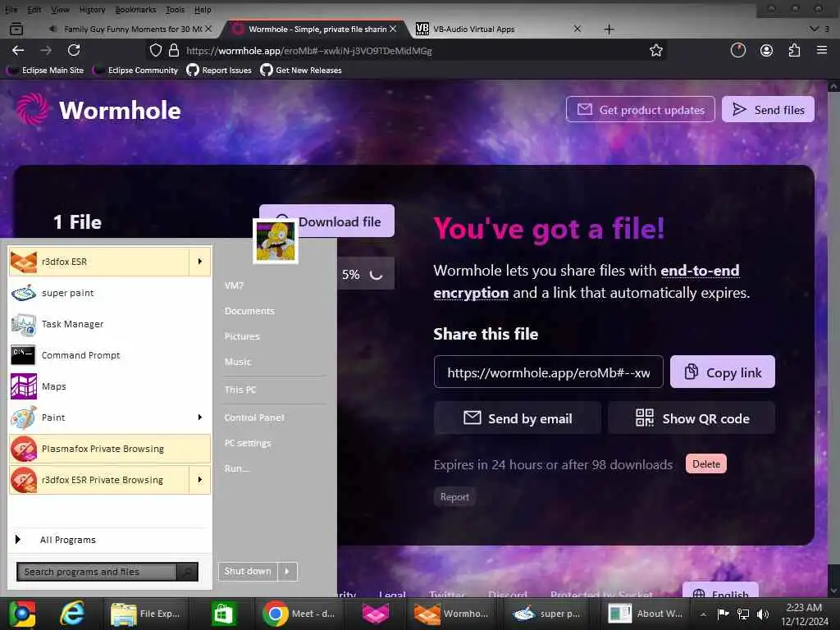Click the padlock site security icon
Screen dimensions: 840x630
[174, 50]
